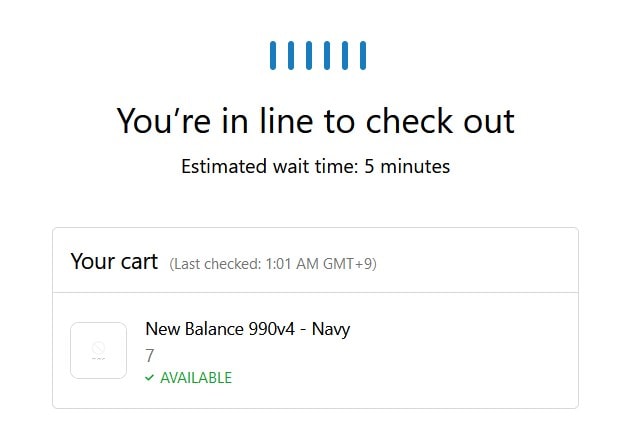Click the leftmost blue loading bar
Viewport: 631px width, 437px height.
tap(272, 55)
